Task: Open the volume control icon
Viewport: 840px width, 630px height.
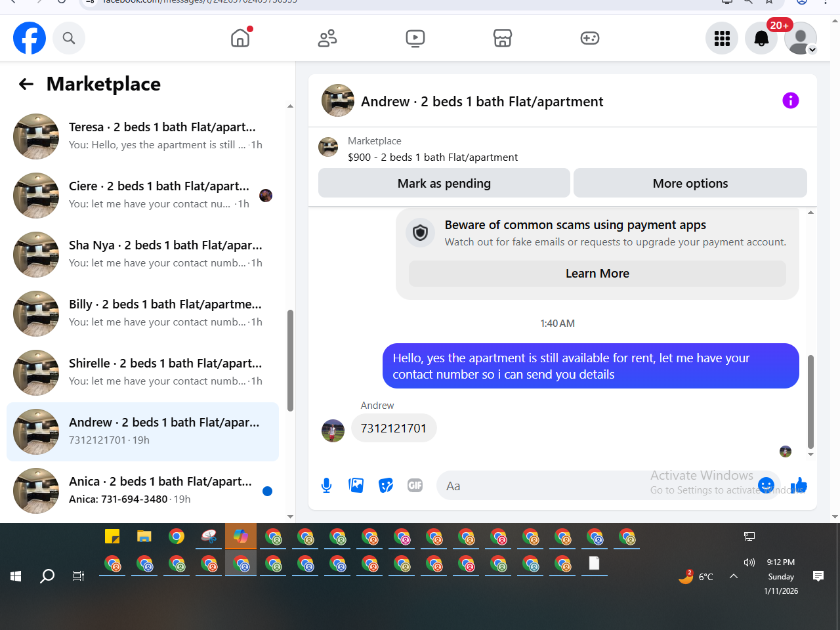Action: coord(749,562)
